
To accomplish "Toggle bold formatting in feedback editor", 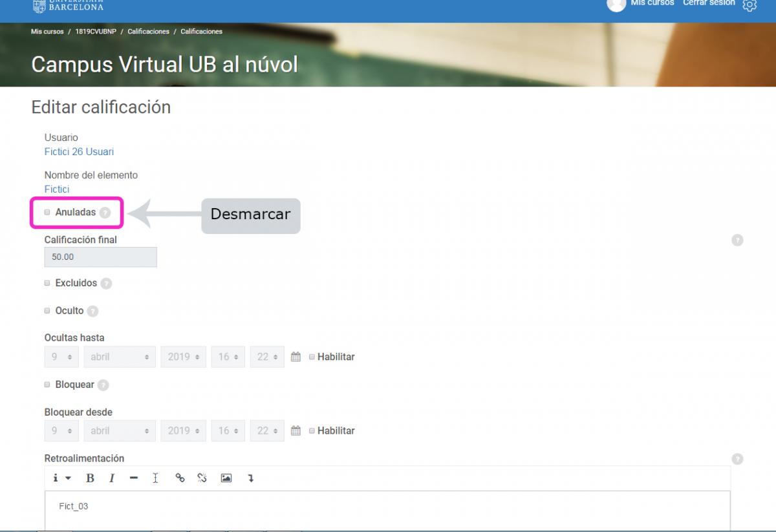I will pyautogui.click(x=90, y=478).
